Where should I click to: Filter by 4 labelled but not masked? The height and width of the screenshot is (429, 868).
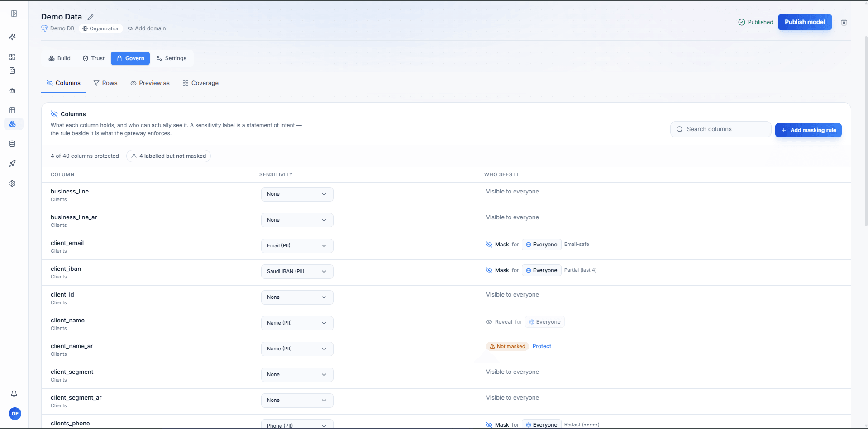pos(168,156)
